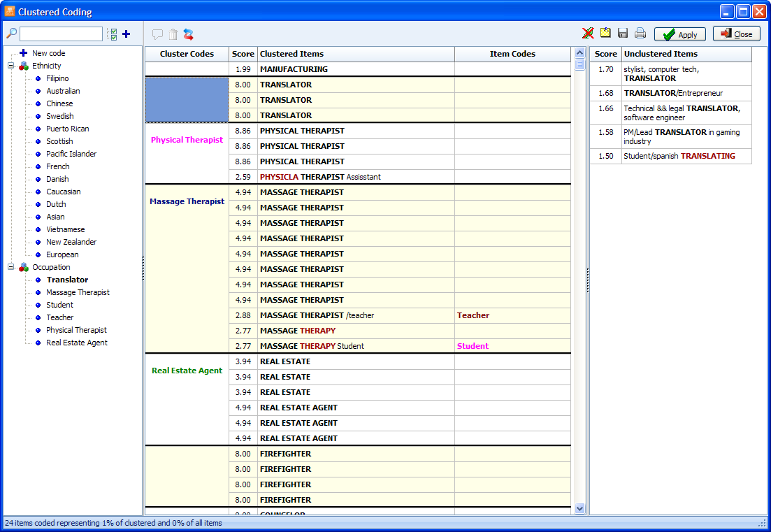Screen dimensions: 771x532
Task: Click the Apply button
Action: pyautogui.click(x=679, y=34)
